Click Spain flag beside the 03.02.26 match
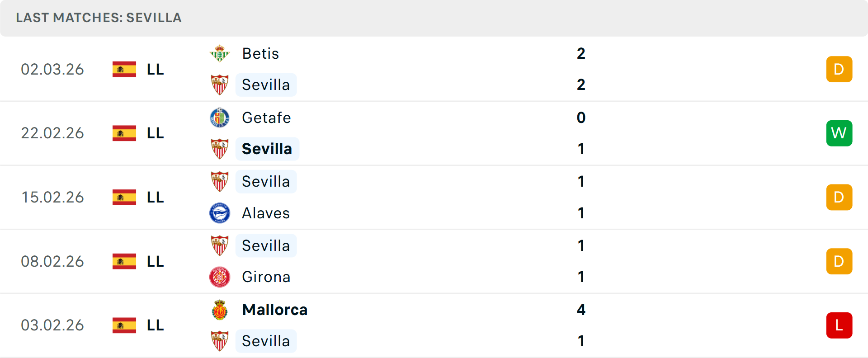 (124, 325)
